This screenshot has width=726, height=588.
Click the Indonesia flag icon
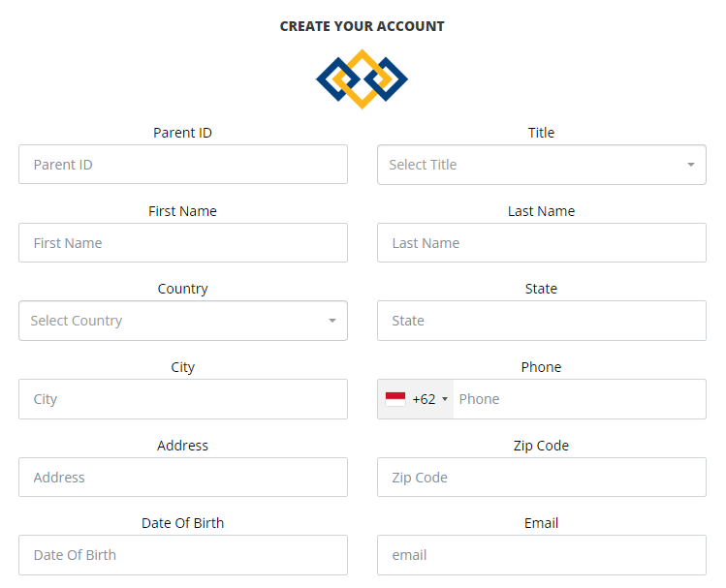click(395, 399)
